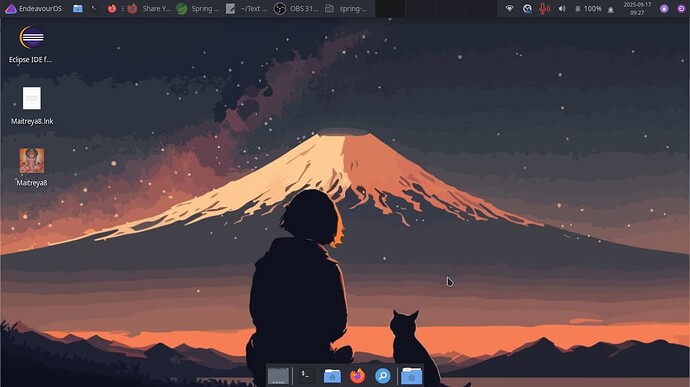
Task: Click the 100% battery power indicator
Action: 588,8
